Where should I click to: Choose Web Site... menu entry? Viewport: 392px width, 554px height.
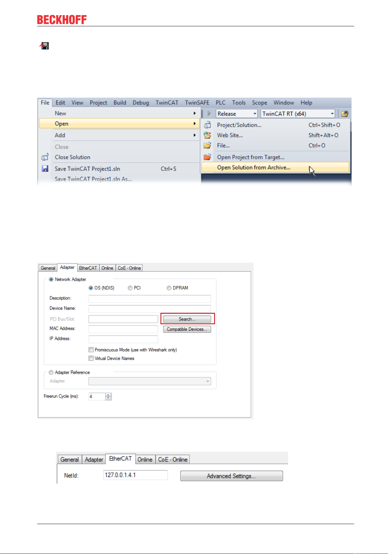275,135
